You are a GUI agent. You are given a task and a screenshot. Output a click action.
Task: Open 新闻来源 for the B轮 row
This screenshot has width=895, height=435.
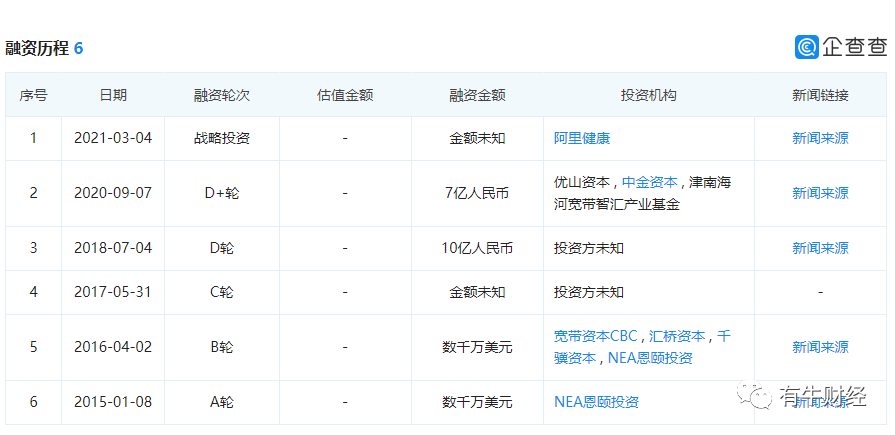coord(820,347)
